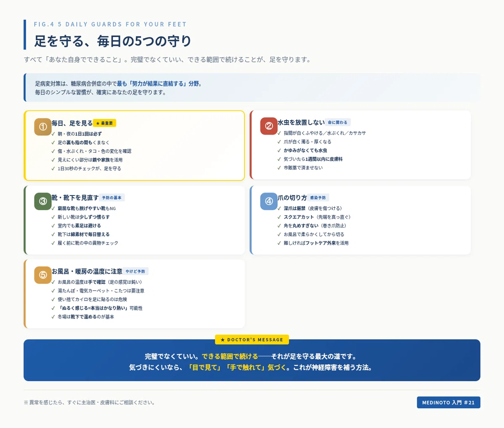This screenshot has width=504, height=428.
Task: Click the 命に関わる badge
Action: coord(338,122)
